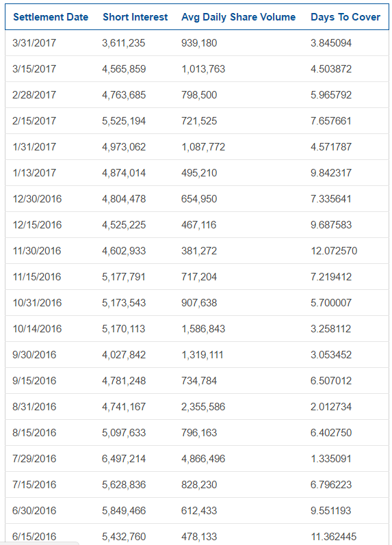Image resolution: width=392 pixels, height=545 pixels.
Task: Click the Avg Daily Share Volume header
Action: tap(239, 17)
